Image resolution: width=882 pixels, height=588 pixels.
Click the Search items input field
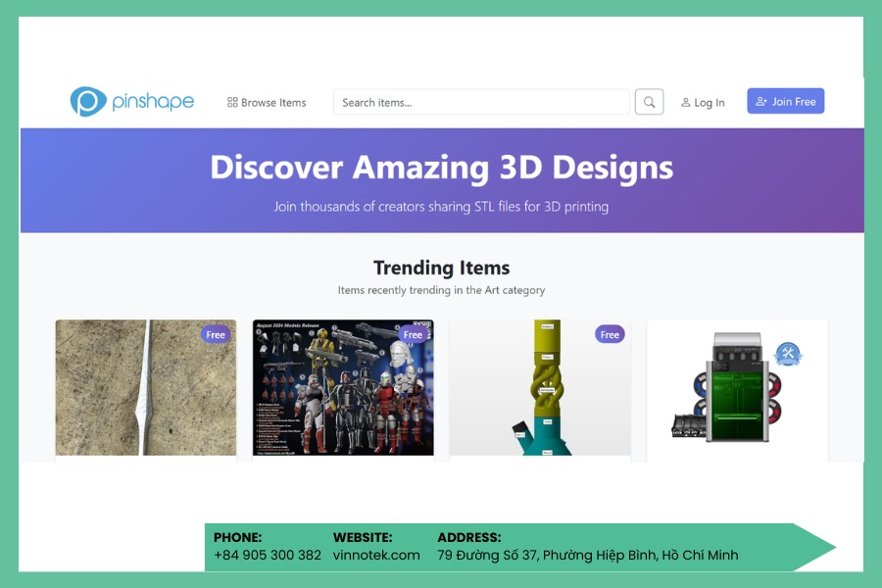click(x=481, y=102)
